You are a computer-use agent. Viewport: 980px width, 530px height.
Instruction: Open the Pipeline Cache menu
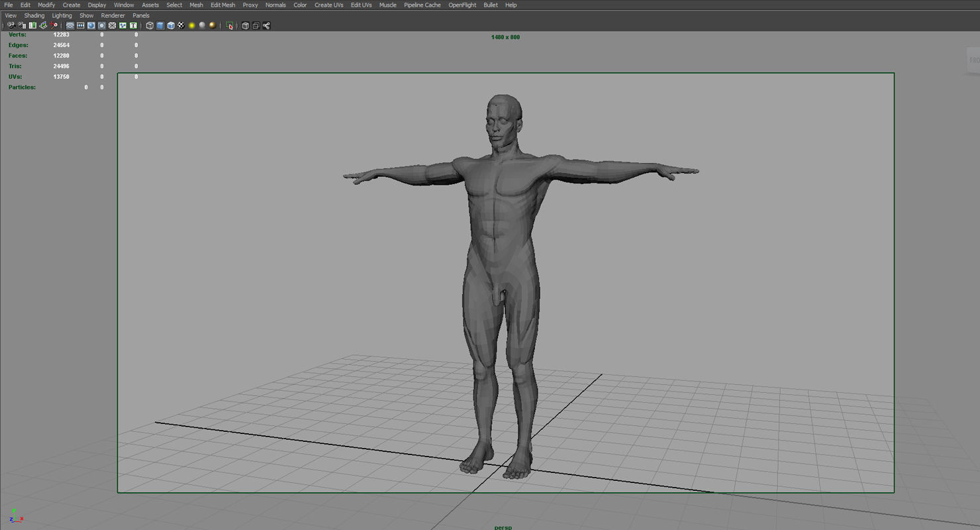tap(422, 5)
